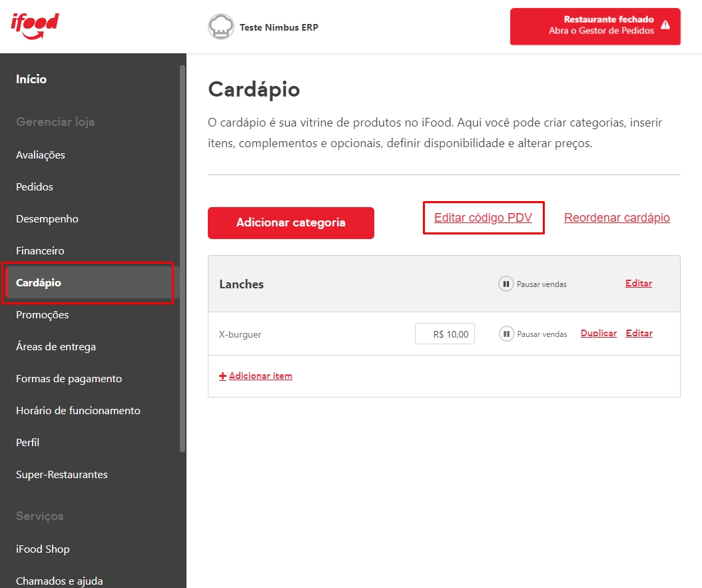Viewport: 702px width, 588px height.
Task: Open Financeiro section
Action: tap(40, 250)
